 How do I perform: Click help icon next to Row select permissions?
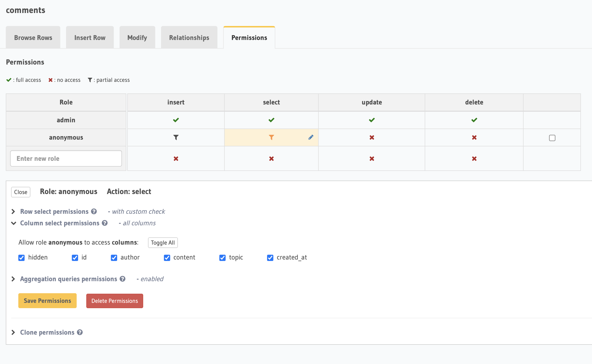[x=94, y=211]
